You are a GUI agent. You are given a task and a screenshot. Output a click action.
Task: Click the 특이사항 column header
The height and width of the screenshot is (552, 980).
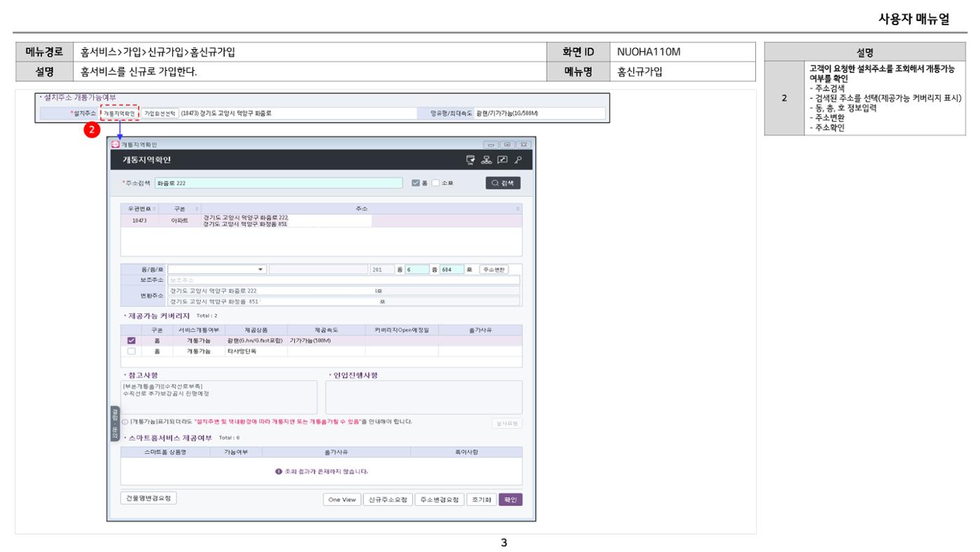[x=466, y=452]
